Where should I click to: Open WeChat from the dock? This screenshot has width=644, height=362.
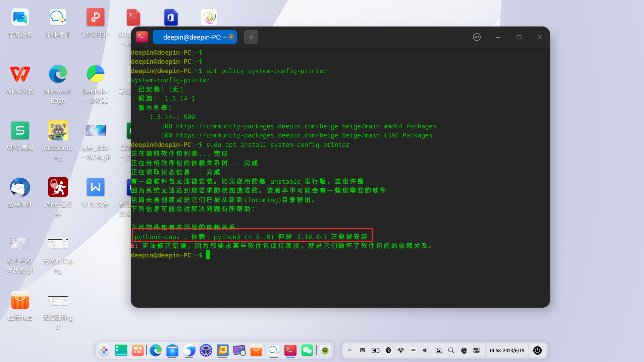(307, 350)
